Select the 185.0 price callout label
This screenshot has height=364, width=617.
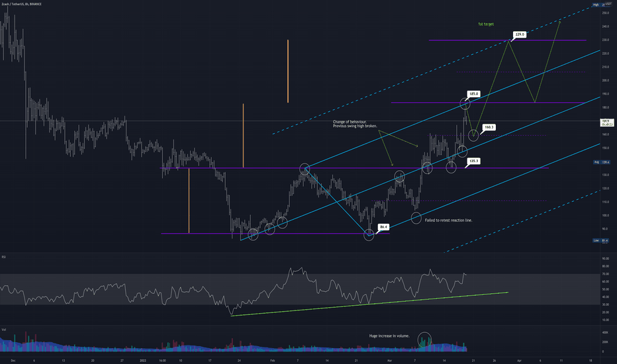(x=473, y=94)
